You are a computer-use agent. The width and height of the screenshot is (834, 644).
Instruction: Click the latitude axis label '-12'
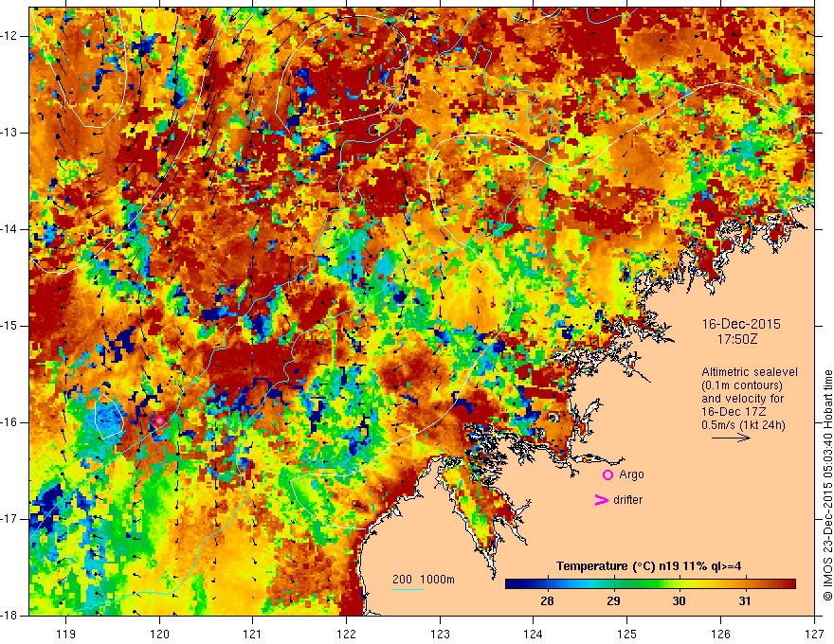tap(9, 36)
